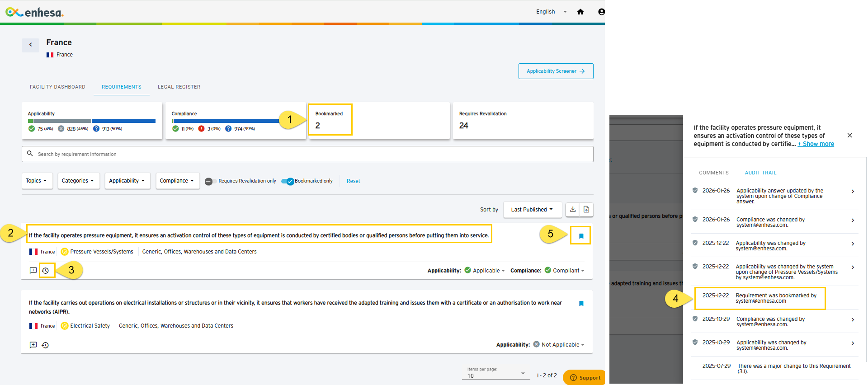Click the '+ Show more' link
The width and height of the screenshot is (868, 385).
816,144
